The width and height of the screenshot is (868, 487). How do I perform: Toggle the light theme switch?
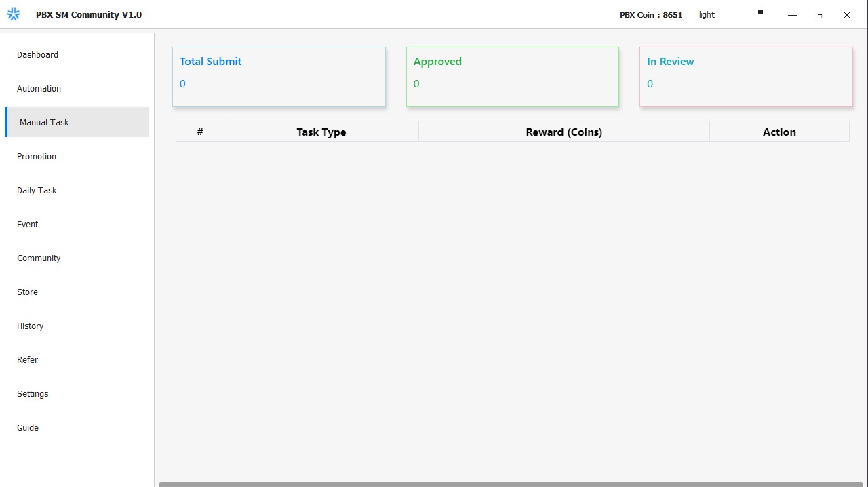coord(707,15)
